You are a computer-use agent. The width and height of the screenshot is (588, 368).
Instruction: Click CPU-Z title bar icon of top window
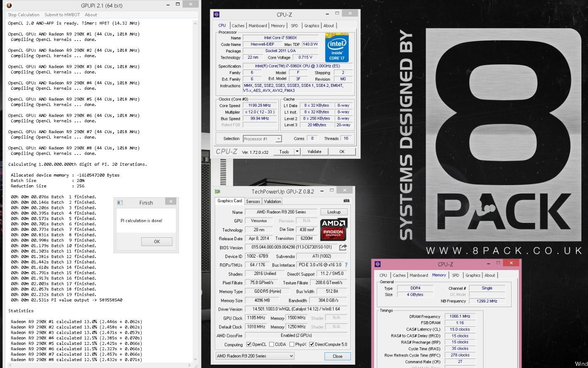click(x=216, y=14)
